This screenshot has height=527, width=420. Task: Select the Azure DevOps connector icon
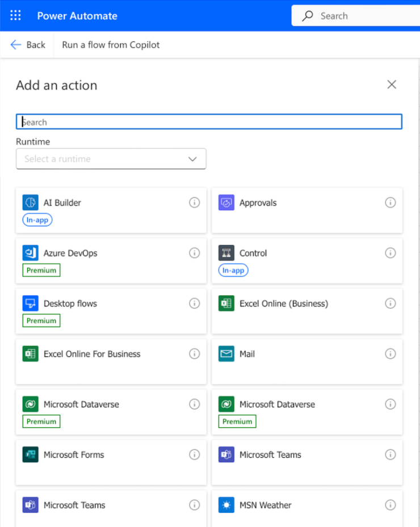(31, 252)
